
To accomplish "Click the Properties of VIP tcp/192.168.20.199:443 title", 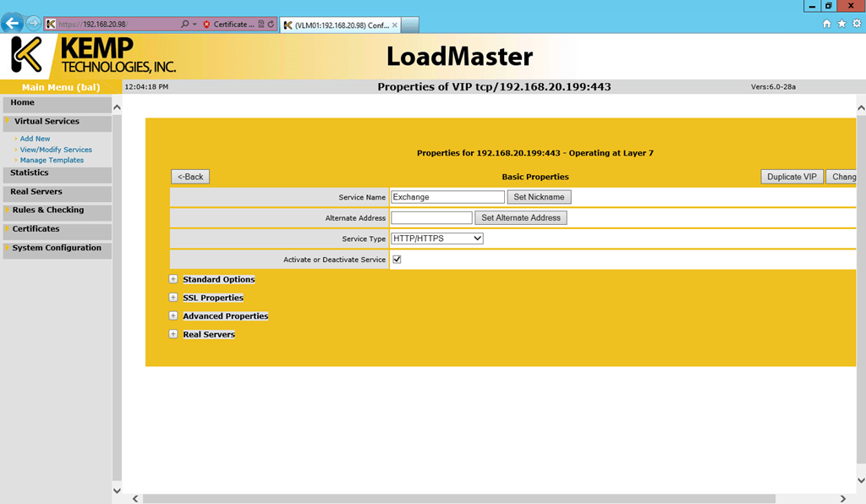I will (494, 86).
